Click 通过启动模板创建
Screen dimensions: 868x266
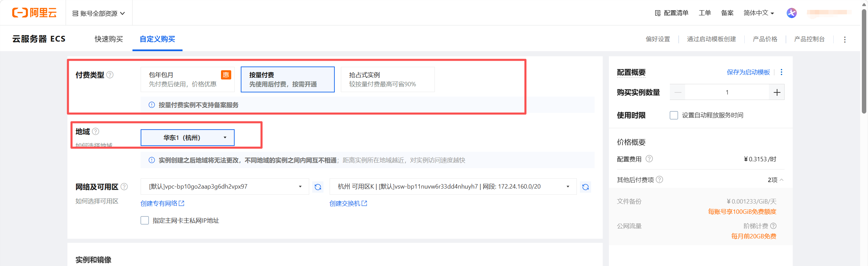click(x=711, y=39)
